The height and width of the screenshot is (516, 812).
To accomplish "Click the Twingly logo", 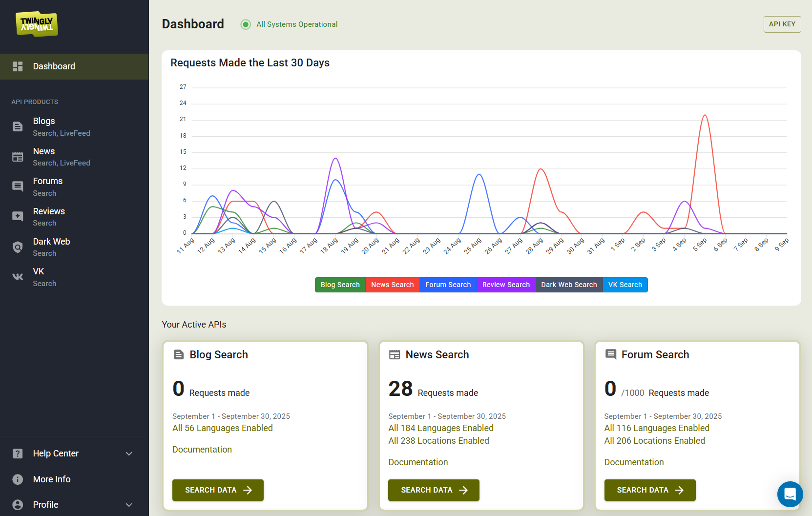I will point(37,24).
